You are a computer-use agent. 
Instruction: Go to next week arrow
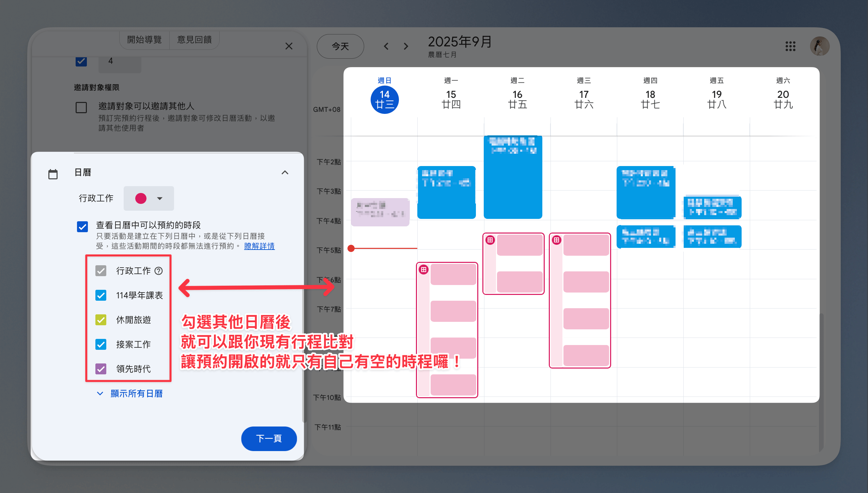[406, 46]
